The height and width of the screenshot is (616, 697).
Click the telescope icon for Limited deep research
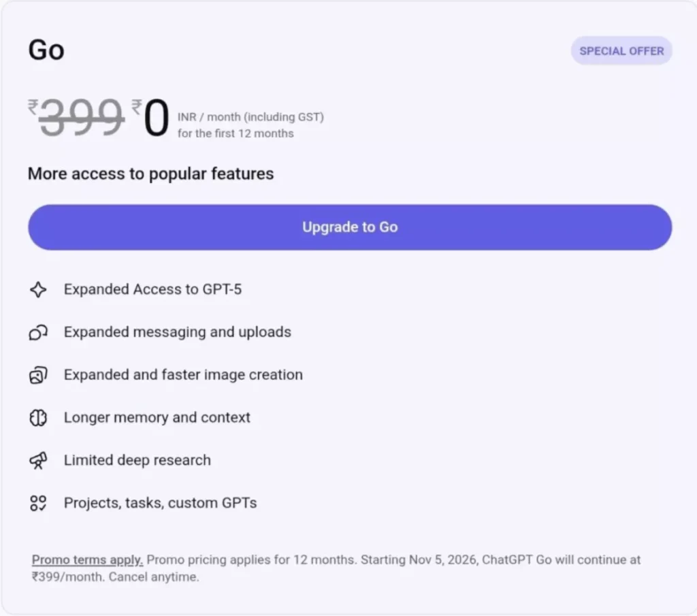[39, 460]
